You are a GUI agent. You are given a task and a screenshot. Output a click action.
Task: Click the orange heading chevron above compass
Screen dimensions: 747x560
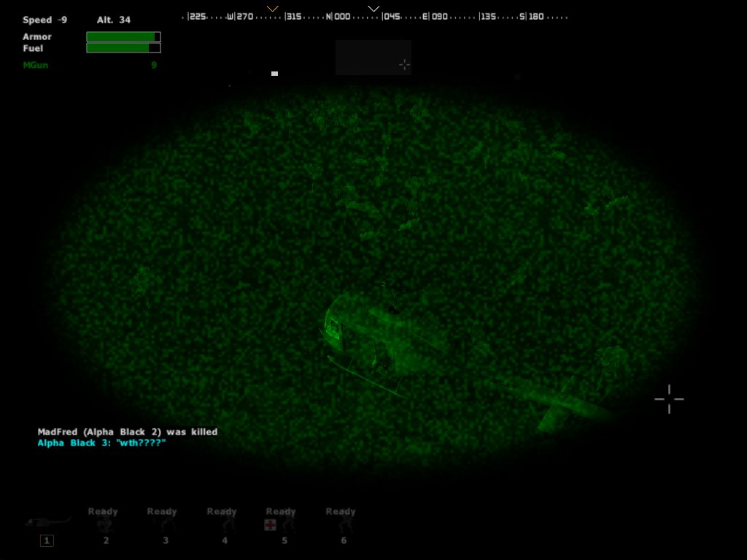[x=273, y=9]
